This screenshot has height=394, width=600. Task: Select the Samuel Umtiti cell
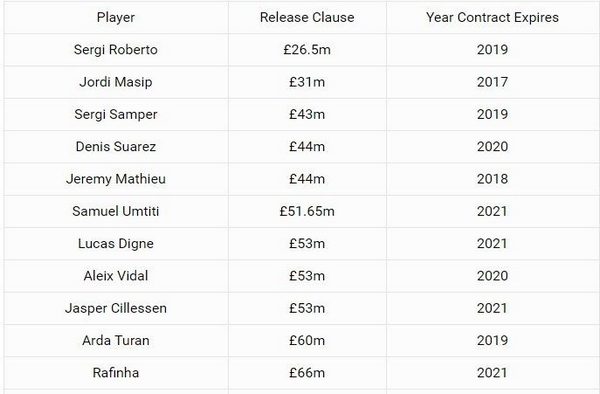click(x=116, y=211)
